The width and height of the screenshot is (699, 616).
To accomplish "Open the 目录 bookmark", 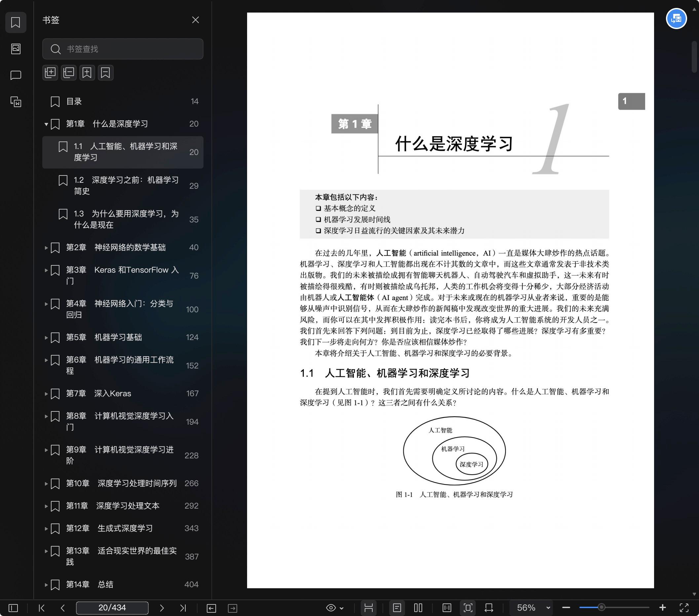I will click(x=123, y=101).
